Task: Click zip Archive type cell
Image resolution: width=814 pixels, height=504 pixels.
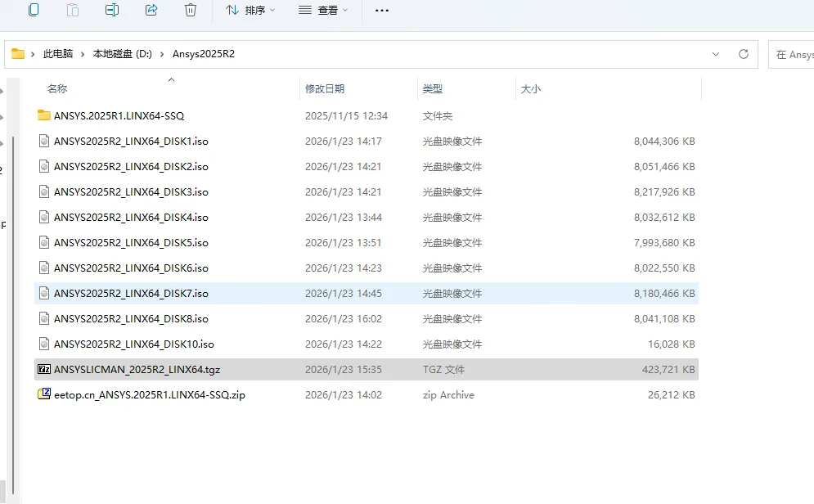Action: pyautogui.click(x=448, y=395)
